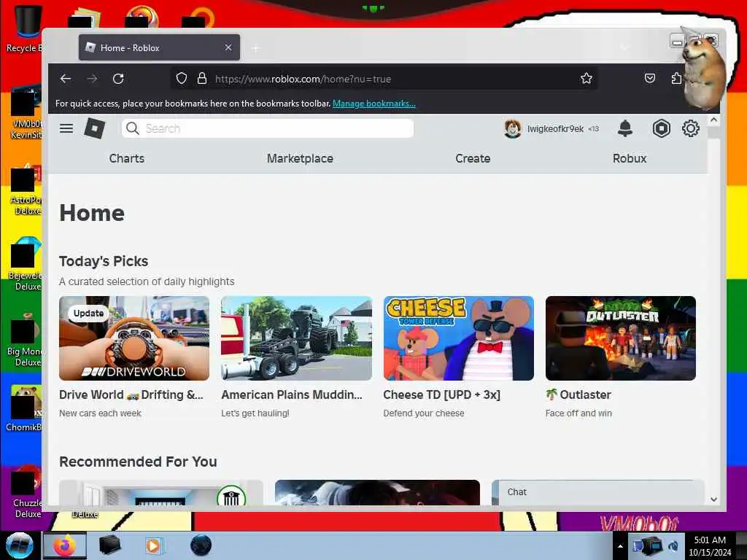Open the Pocket save icon
This screenshot has height=560, width=747.
coord(650,79)
